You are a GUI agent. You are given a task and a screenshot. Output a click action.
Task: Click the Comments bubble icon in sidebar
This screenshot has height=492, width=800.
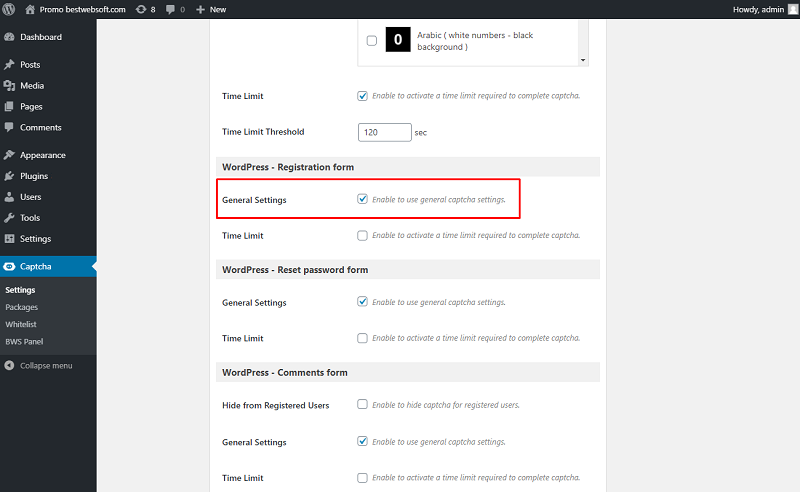[9, 127]
